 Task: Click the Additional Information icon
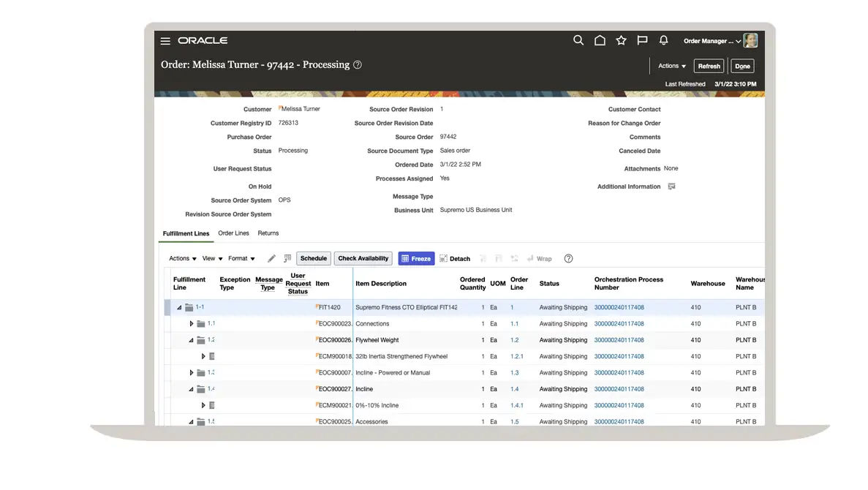[671, 186]
